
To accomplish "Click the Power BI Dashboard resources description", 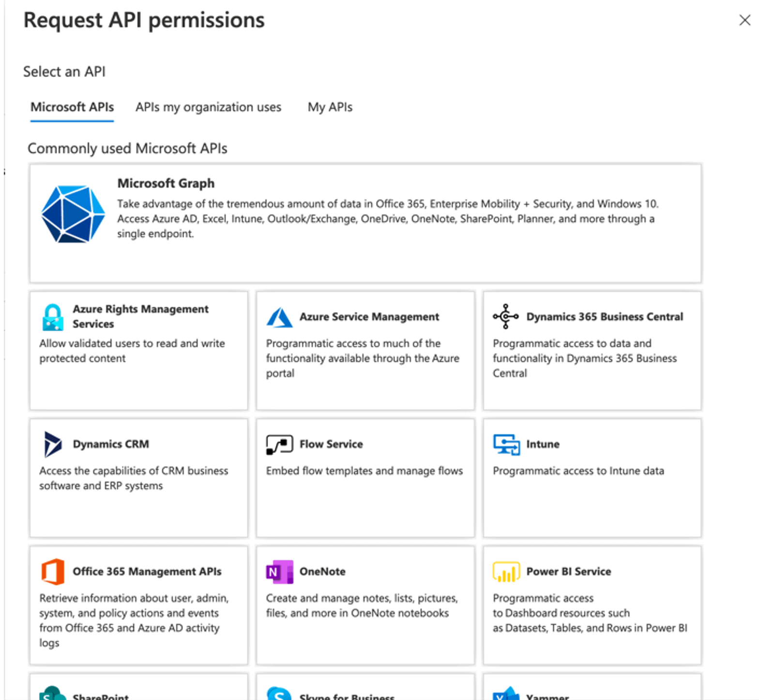I will click(590, 613).
